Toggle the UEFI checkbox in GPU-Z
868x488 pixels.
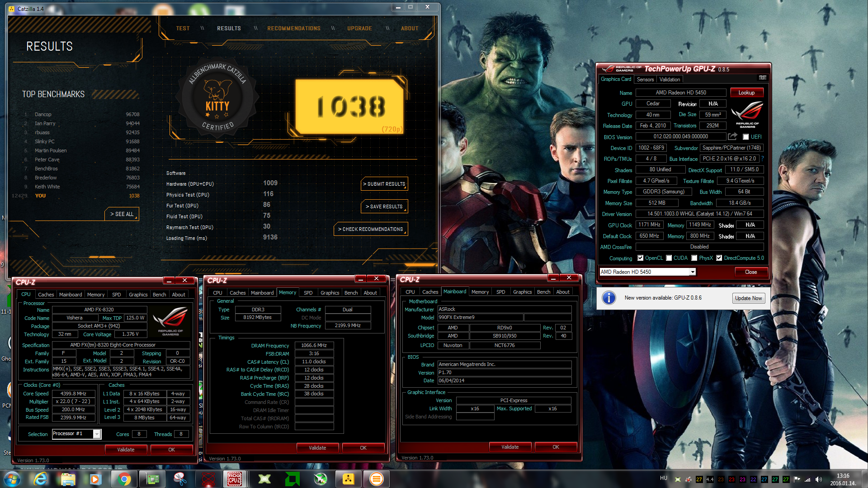click(745, 137)
